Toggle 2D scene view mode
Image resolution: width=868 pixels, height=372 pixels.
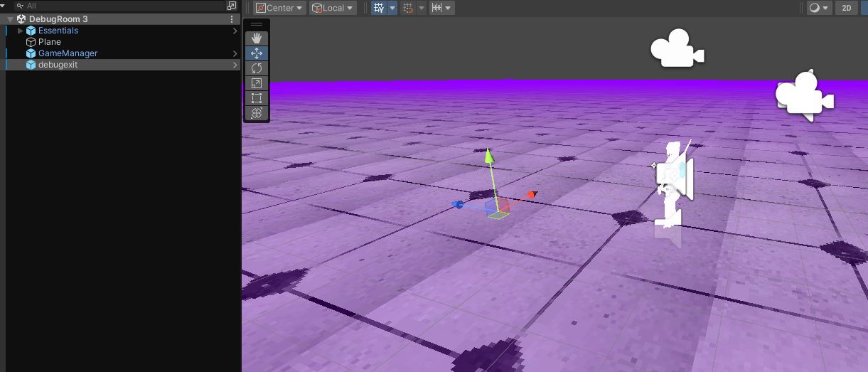click(846, 8)
